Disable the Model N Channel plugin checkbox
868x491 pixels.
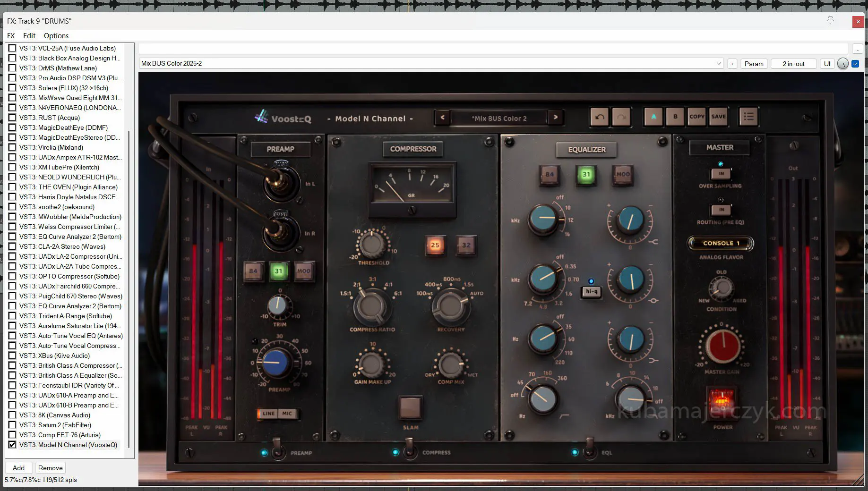coord(12,445)
